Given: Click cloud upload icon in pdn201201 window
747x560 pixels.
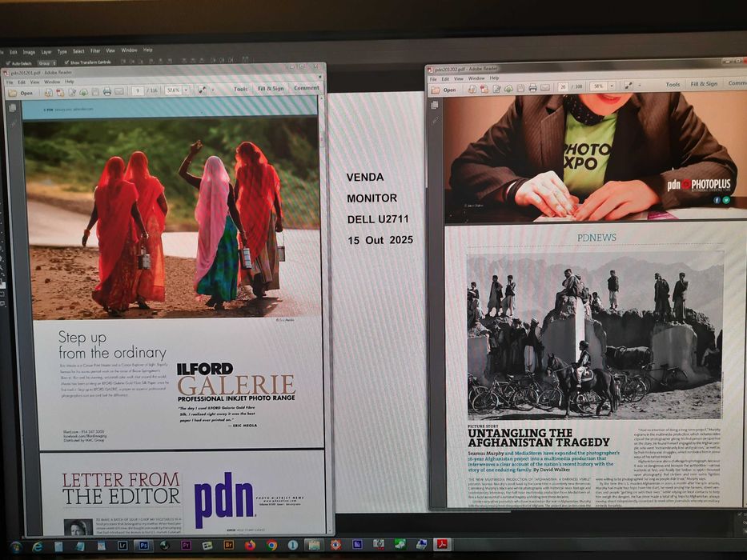Looking at the screenshot, I should click(84, 92).
